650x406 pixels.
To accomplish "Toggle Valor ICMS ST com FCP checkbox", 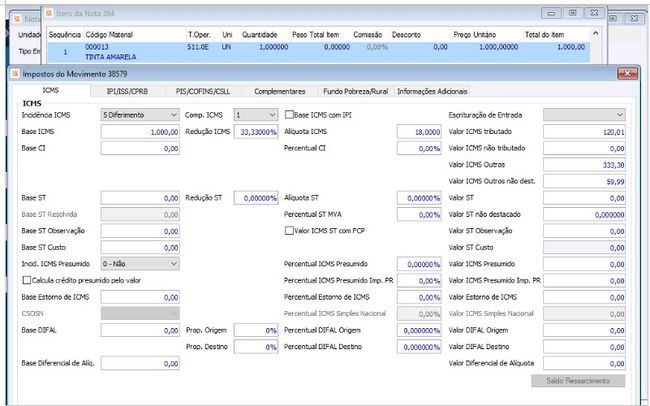I will point(289,231).
